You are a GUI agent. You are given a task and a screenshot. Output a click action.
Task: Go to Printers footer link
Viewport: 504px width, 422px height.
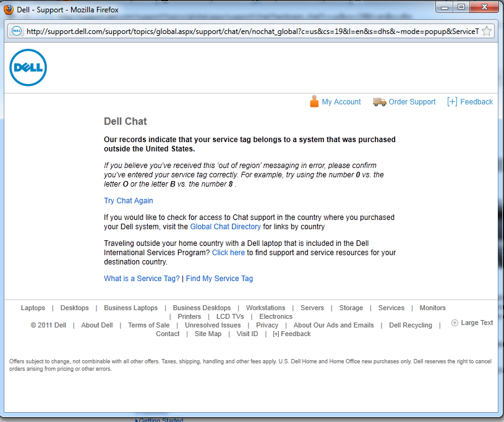[x=189, y=316]
